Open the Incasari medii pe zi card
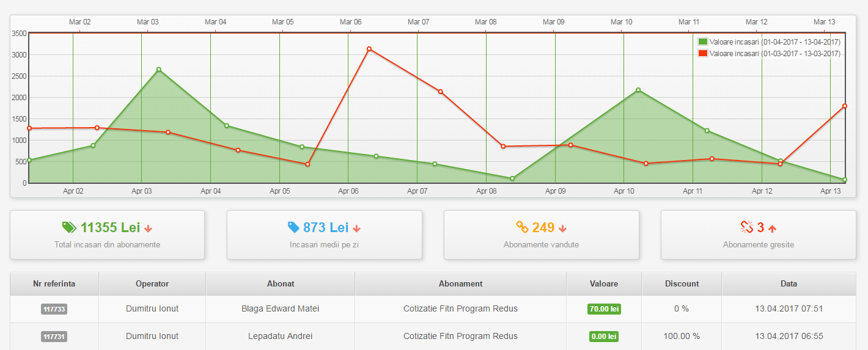The height and width of the screenshot is (350, 868). pyautogui.click(x=324, y=235)
